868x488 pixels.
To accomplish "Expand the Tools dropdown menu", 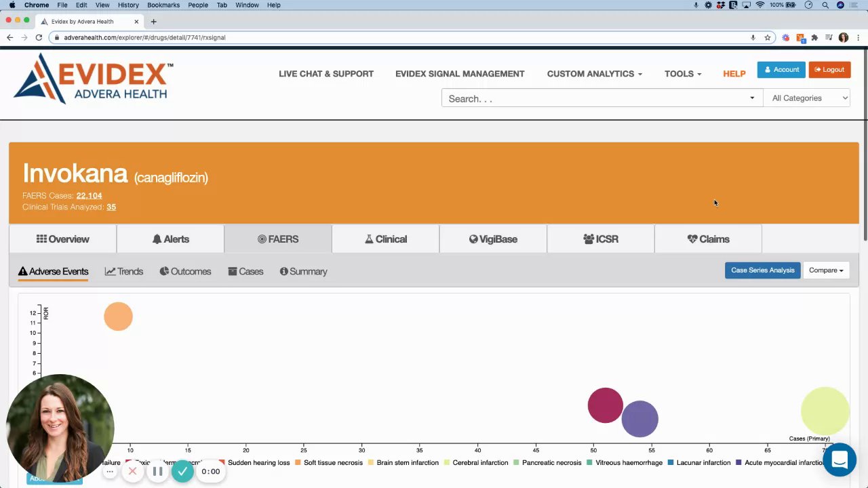I will point(683,73).
